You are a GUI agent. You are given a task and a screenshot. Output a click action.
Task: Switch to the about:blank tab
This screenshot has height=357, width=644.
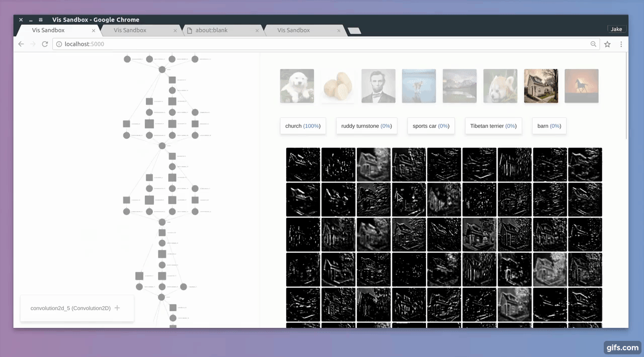tap(216, 30)
